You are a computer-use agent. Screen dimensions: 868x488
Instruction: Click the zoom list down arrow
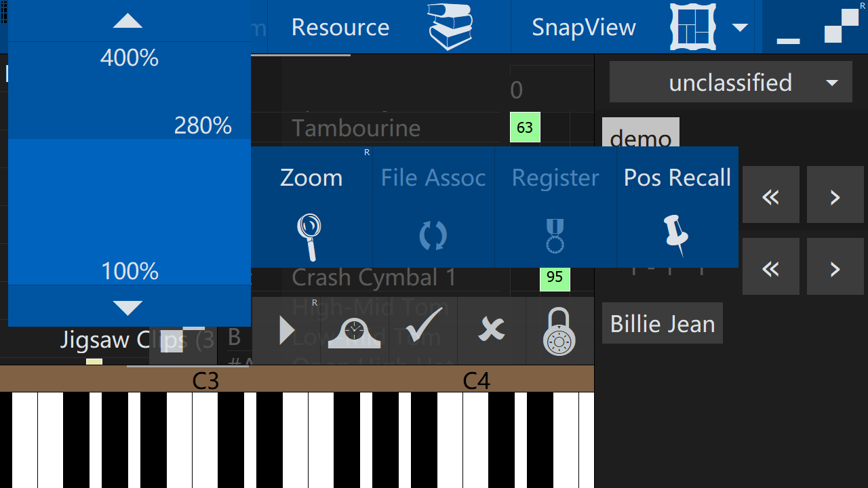click(128, 308)
